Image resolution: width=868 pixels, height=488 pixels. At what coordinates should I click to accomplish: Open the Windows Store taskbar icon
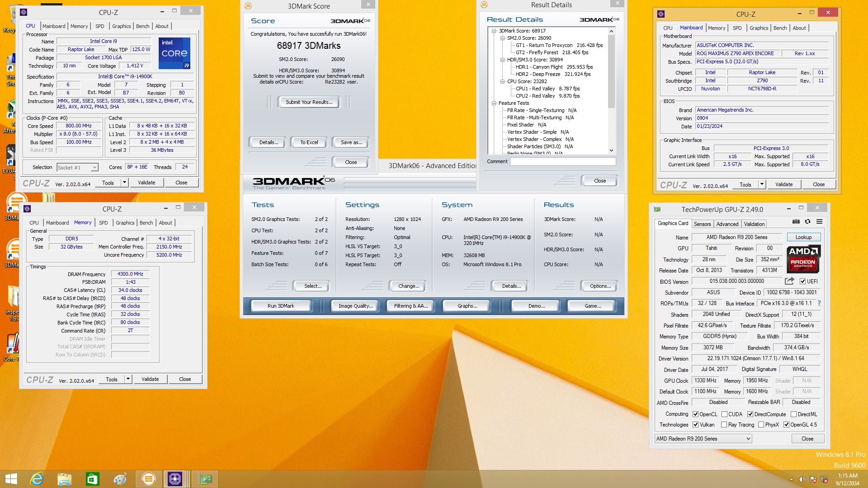coord(92,479)
